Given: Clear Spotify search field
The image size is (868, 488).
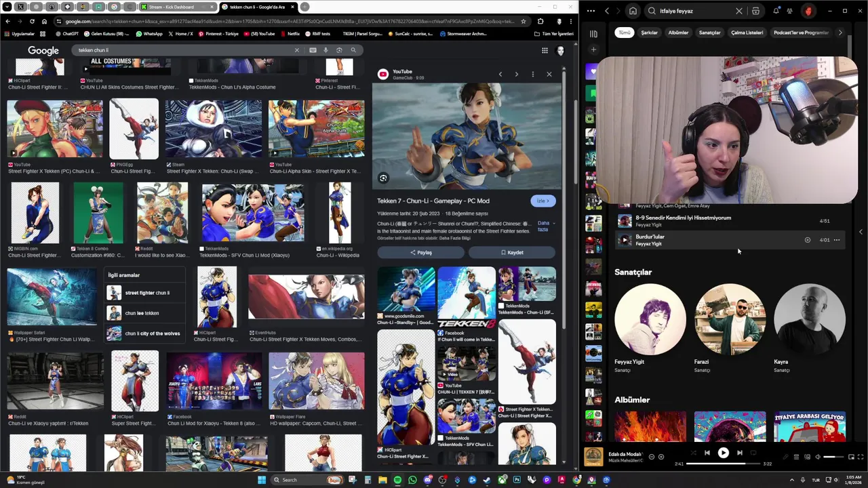Looking at the screenshot, I should coord(739,11).
